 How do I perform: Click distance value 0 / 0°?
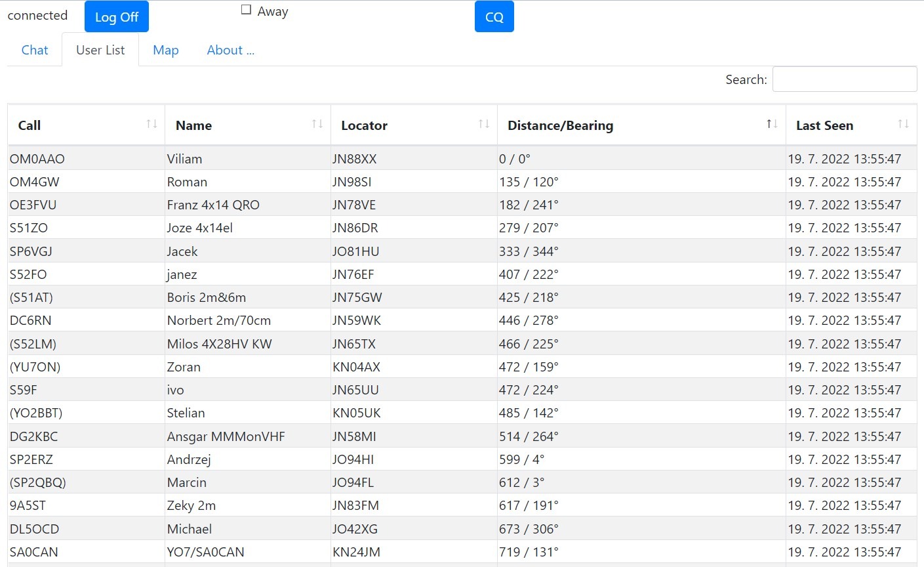(x=515, y=159)
